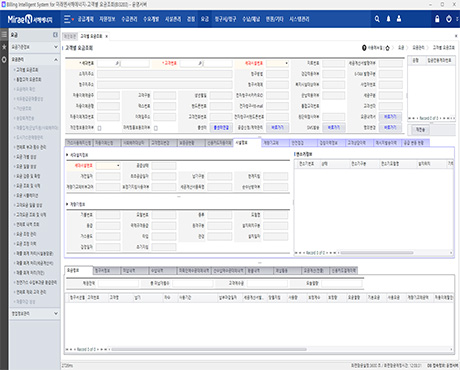Image resolution: width=460 pixels, height=370 pixels.
Task: Click the lookup icon in the first required field
Action: point(117,63)
